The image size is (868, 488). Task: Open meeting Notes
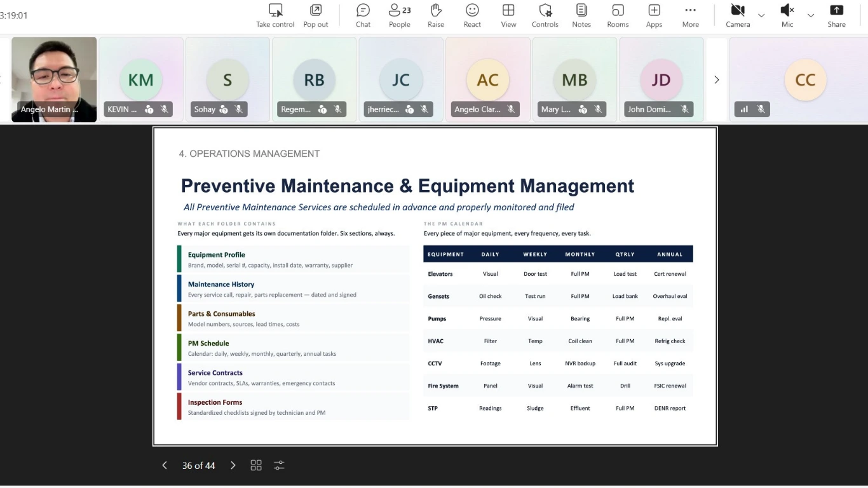click(x=581, y=16)
